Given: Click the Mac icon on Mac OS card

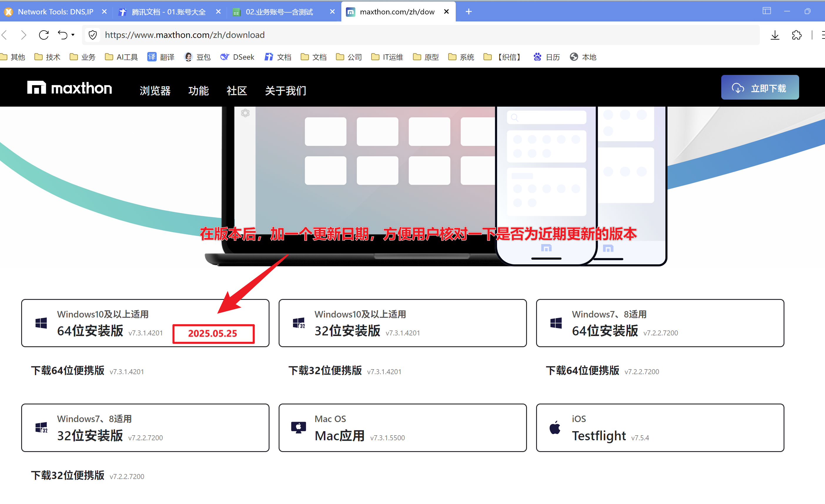Looking at the screenshot, I should click(298, 427).
